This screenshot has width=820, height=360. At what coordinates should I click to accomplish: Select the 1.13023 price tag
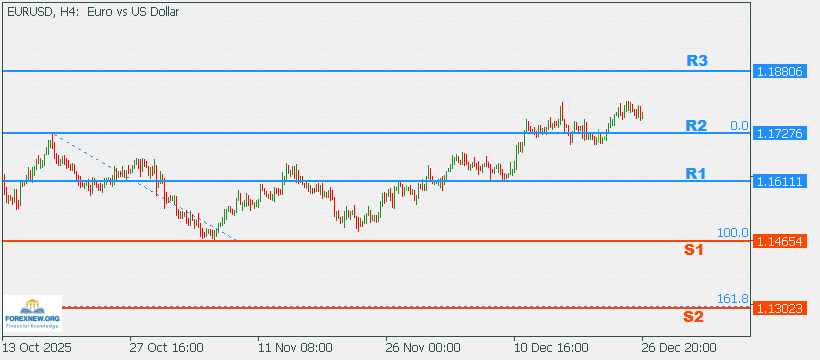pyautogui.click(x=779, y=308)
